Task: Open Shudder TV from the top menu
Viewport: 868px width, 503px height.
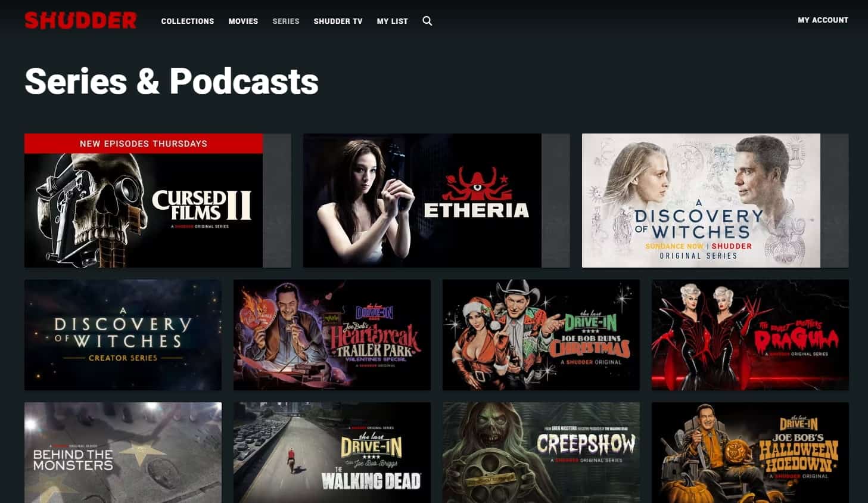Action: [338, 21]
